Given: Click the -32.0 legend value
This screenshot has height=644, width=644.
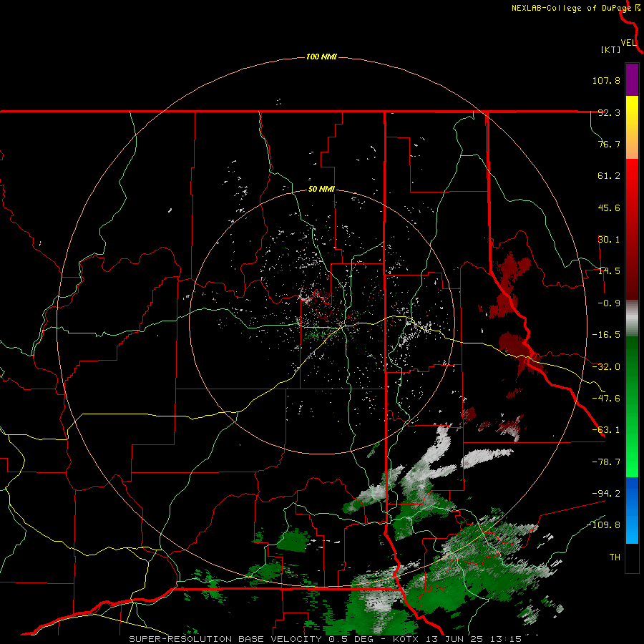Looking at the screenshot, I should click(606, 367).
